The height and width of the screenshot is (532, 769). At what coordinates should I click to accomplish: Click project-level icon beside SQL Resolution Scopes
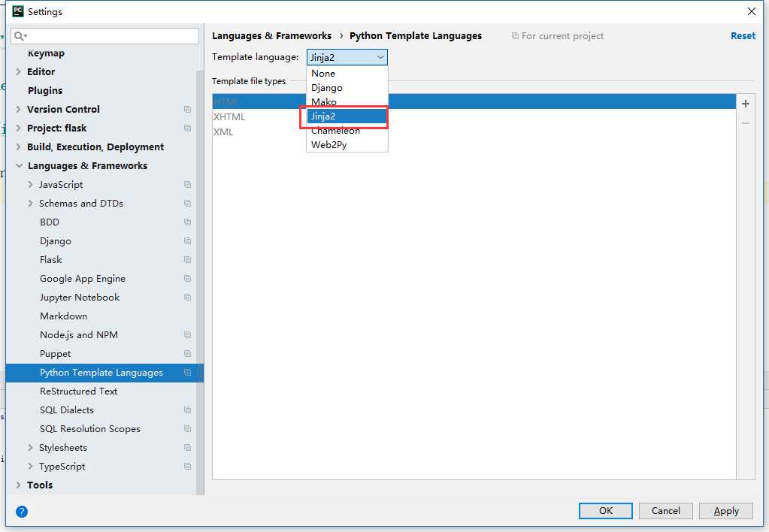click(x=187, y=428)
